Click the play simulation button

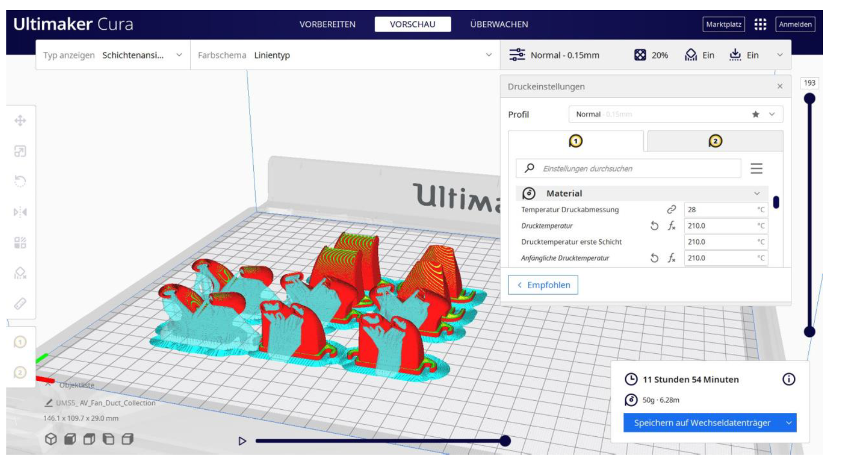coord(242,441)
